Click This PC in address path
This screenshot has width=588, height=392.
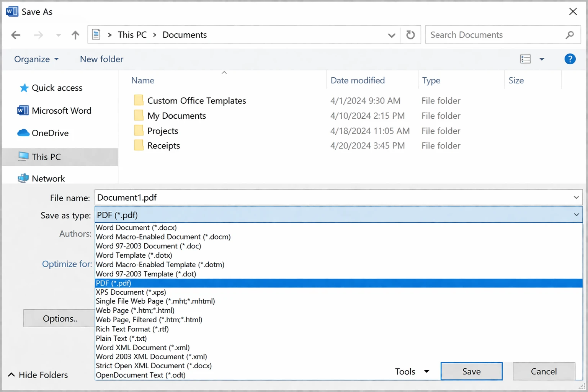tap(132, 35)
